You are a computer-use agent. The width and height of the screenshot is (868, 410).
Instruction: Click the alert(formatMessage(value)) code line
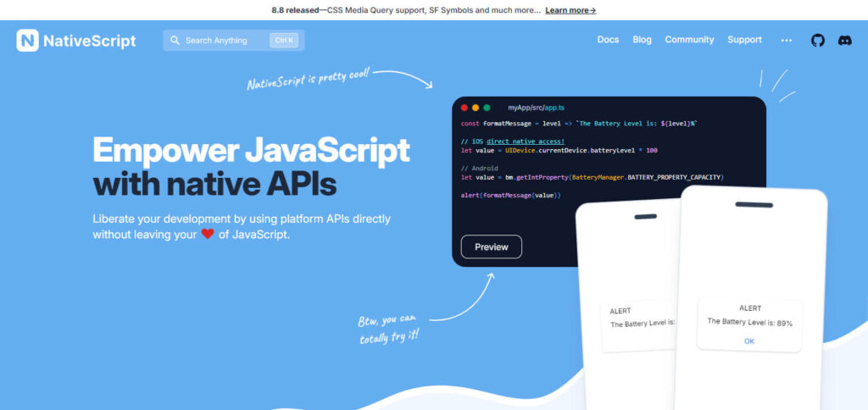pyautogui.click(x=510, y=196)
